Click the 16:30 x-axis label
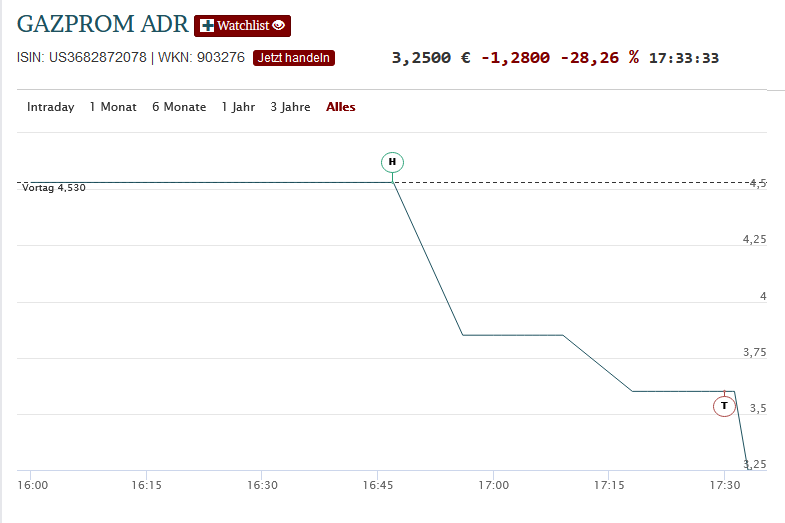Screen dimensions: 785x523 pos(262,485)
